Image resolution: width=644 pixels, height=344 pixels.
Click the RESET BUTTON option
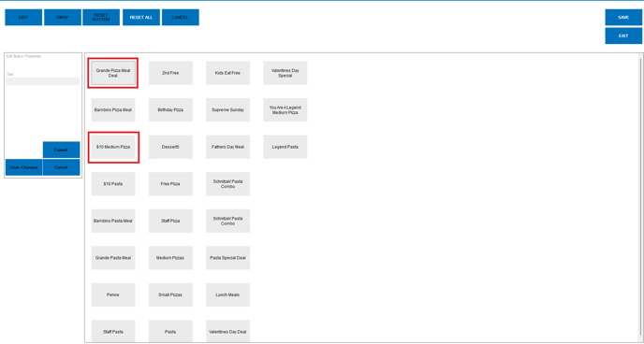coord(101,18)
